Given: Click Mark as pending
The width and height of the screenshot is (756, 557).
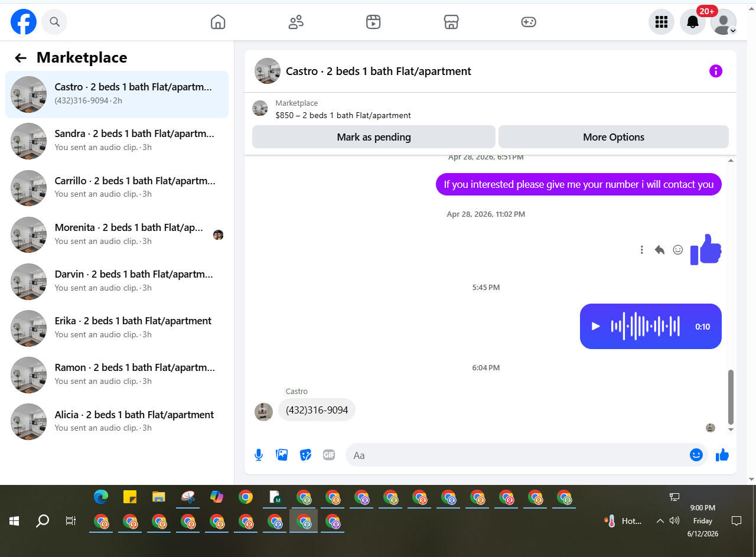Looking at the screenshot, I should tap(374, 137).
